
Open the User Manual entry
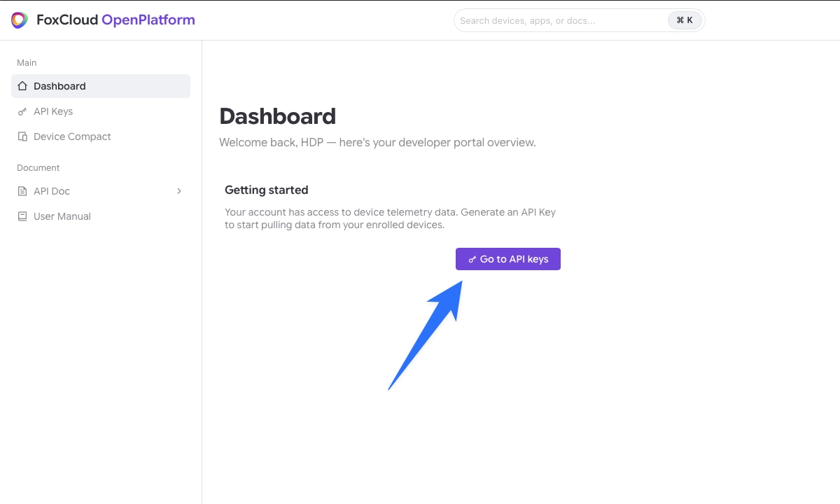101,216
